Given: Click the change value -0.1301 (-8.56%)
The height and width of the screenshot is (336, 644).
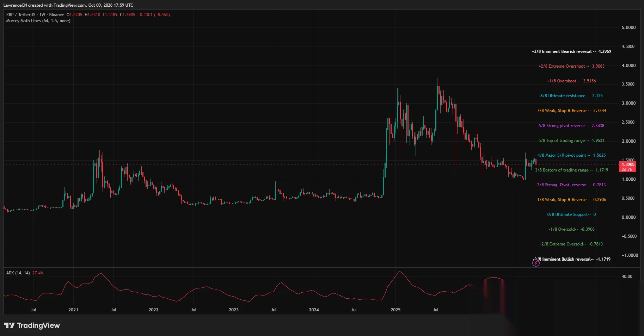Looking at the screenshot, I should [154, 15].
